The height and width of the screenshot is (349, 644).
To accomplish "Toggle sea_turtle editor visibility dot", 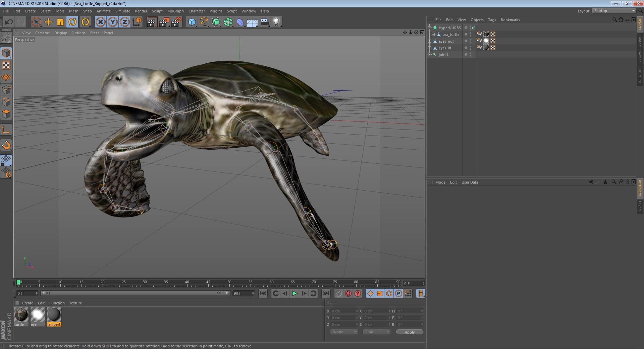I will (471, 33).
